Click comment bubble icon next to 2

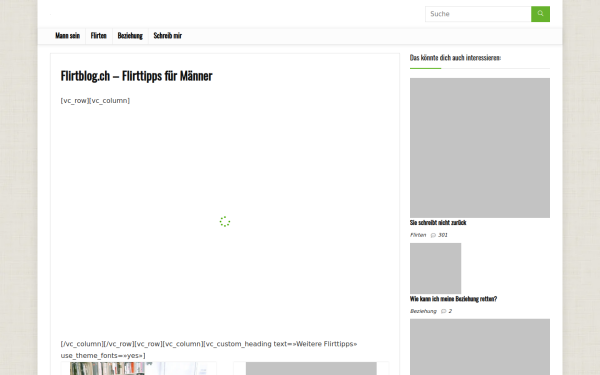(x=443, y=311)
